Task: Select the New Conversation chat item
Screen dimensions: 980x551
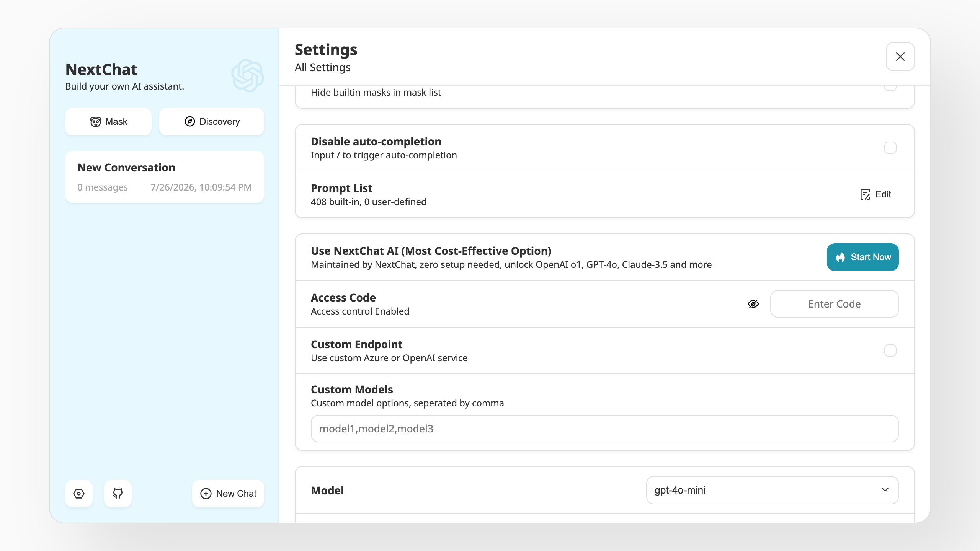Action: click(x=165, y=177)
